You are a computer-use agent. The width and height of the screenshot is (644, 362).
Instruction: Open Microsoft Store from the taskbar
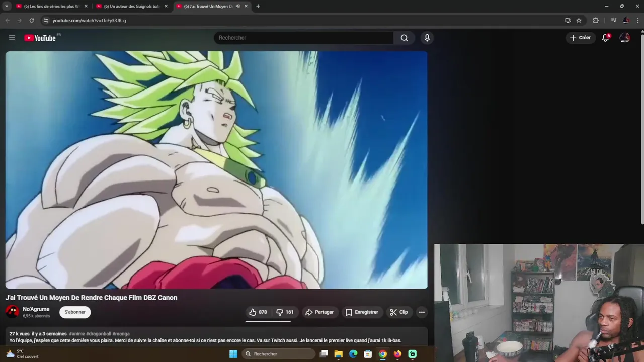point(368,354)
